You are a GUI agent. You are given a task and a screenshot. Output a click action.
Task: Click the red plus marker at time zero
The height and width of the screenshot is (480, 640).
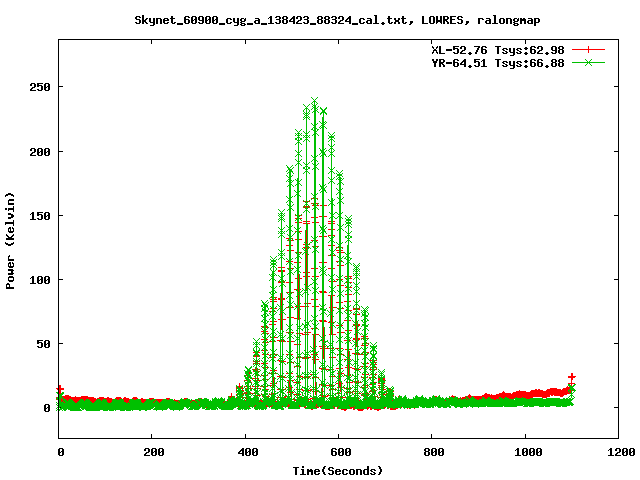click(x=60, y=389)
